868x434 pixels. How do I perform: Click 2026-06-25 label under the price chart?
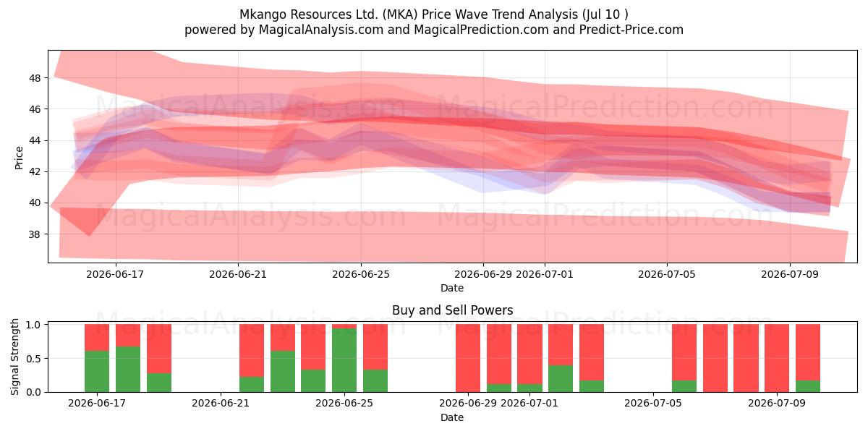(x=361, y=274)
